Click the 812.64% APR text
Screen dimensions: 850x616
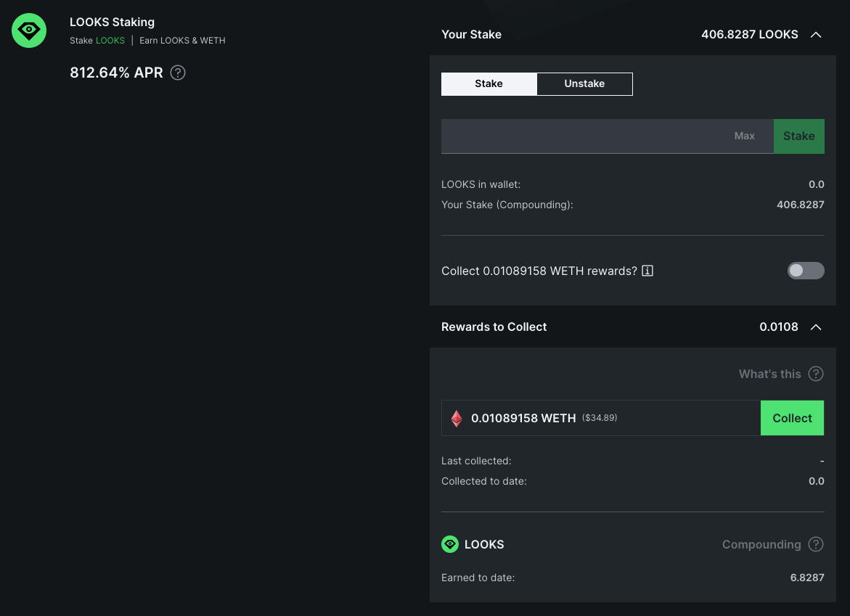pos(116,73)
